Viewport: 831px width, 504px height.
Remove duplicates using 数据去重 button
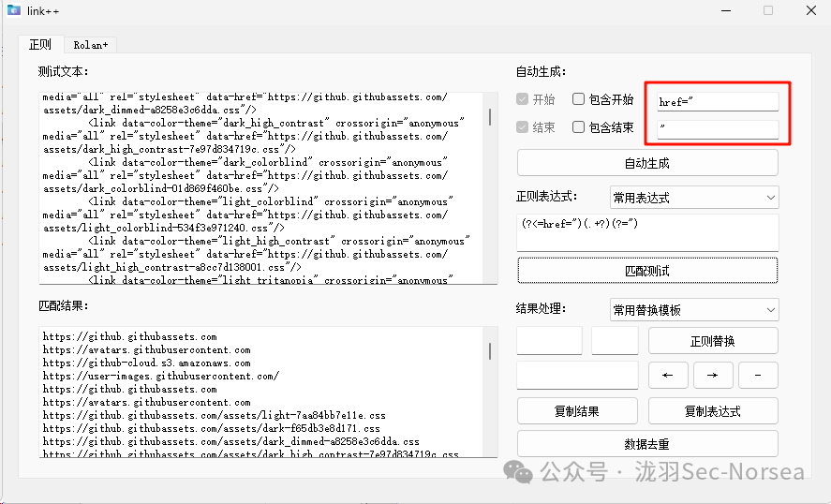647,444
